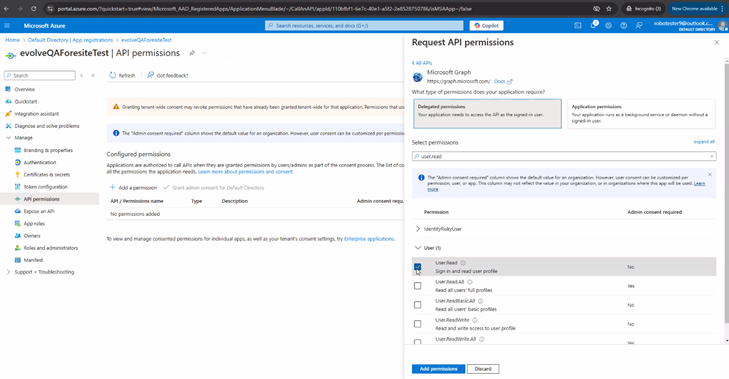Click the top Search resources box

pyautogui.click(x=364, y=26)
